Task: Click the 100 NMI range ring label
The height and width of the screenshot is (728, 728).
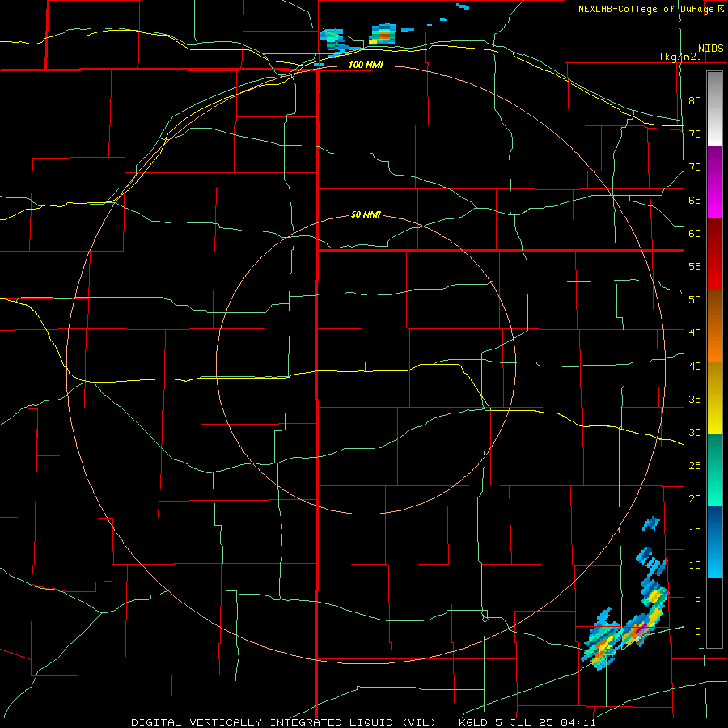Action: point(366,65)
